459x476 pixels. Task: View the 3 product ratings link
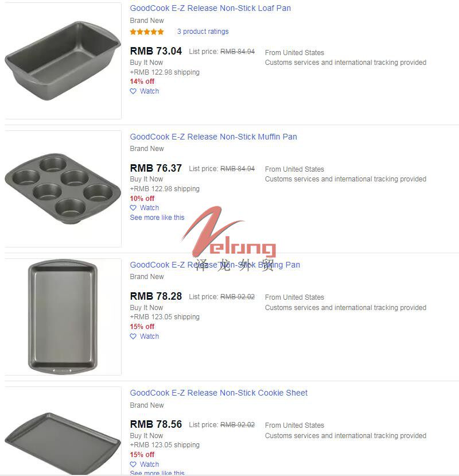[203, 32]
